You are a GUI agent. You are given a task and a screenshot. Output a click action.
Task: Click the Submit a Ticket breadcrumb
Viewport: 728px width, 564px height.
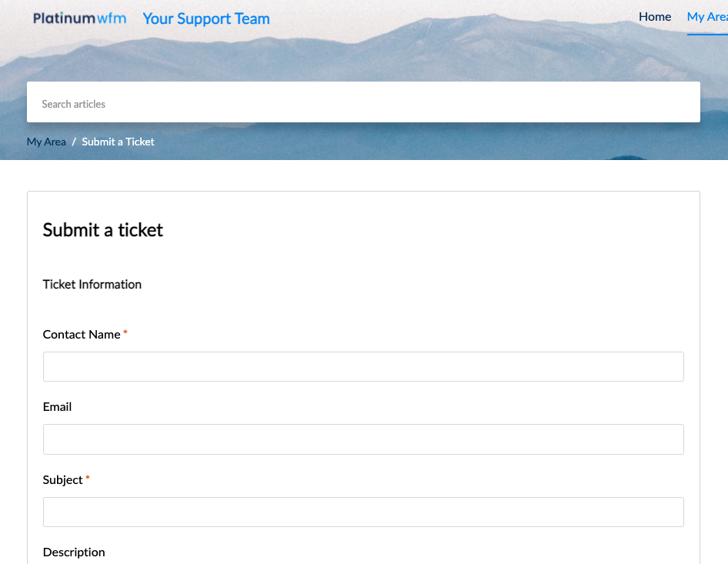coord(118,142)
